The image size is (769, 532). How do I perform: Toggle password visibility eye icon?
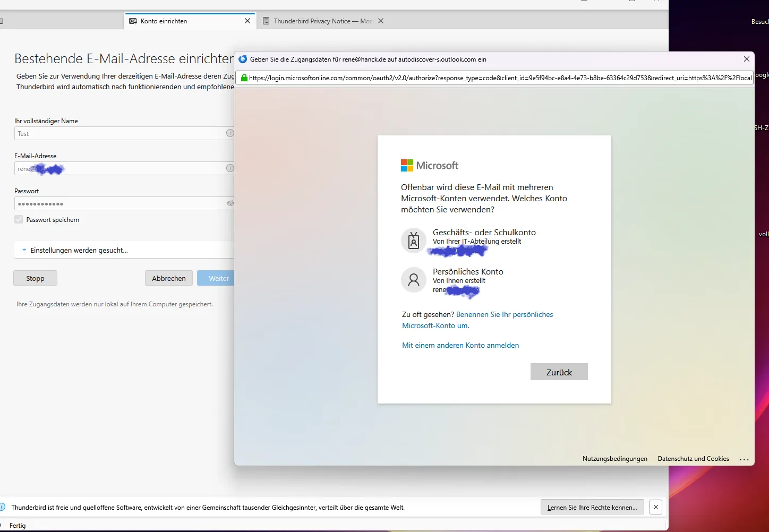click(230, 203)
